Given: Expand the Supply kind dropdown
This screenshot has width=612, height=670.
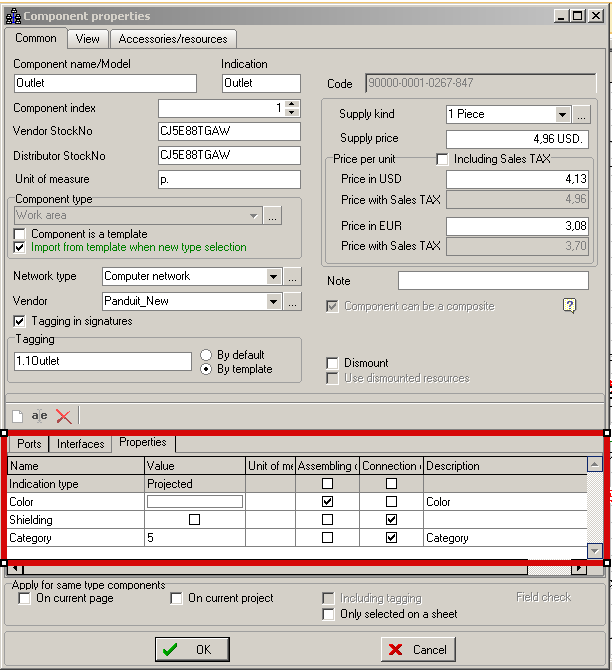Looking at the screenshot, I should tap(562, 114).
